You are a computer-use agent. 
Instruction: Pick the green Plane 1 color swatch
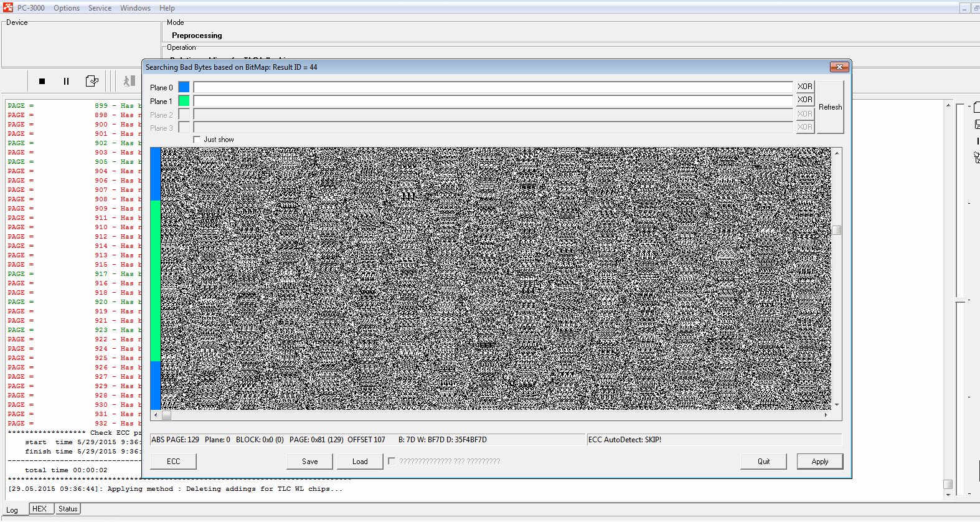184,100
